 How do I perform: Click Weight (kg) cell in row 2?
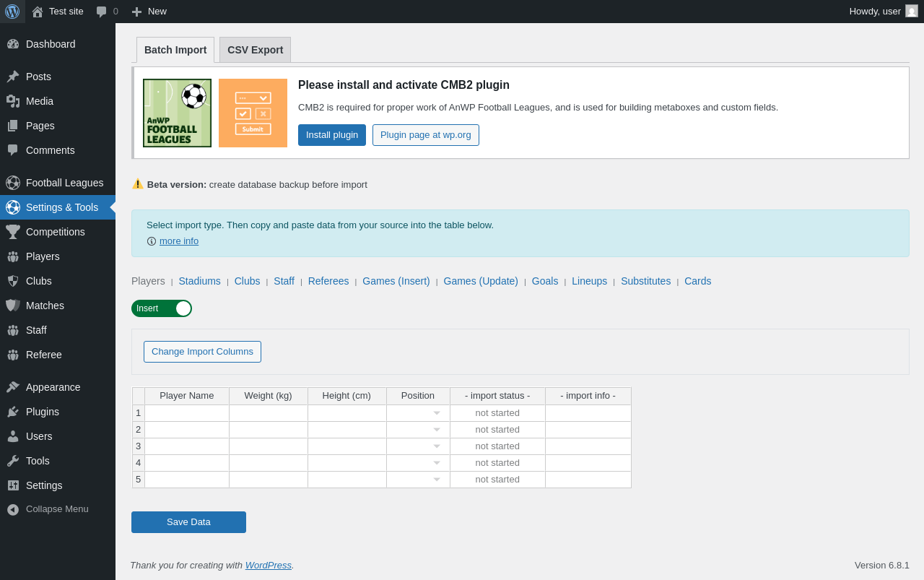269,430
